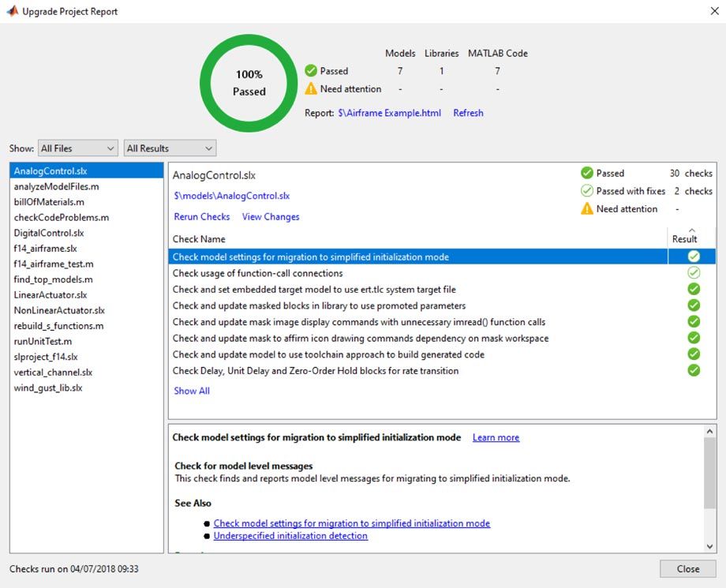Open the All Files filter dropdown
Viewport: 726px width, 588px height.
pos(77,148)
